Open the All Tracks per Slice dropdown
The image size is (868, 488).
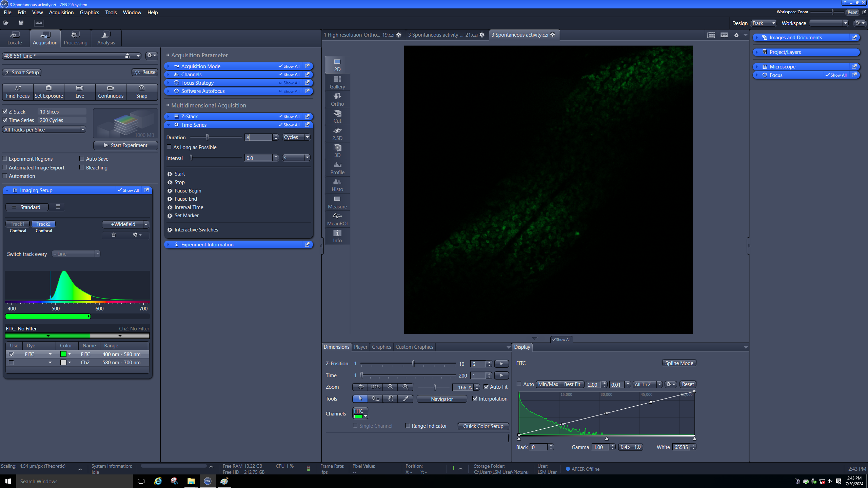coord(44,129)
